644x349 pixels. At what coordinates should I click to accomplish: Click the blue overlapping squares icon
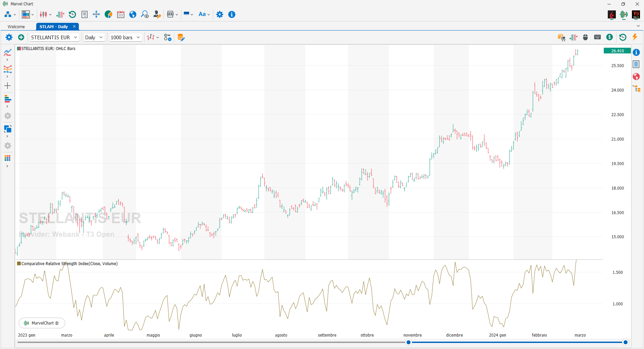[8, 129]
